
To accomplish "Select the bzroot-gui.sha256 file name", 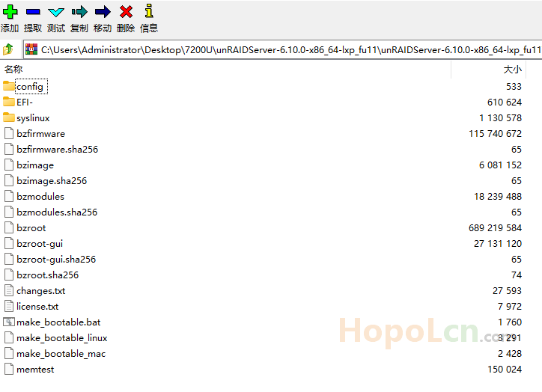I will click(56, 260).
